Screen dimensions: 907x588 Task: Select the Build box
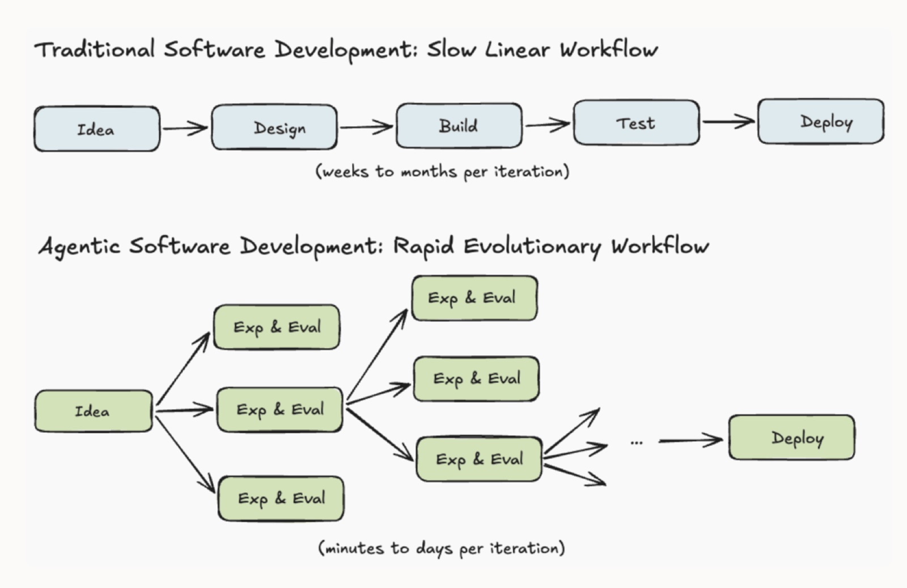point(459,125)
